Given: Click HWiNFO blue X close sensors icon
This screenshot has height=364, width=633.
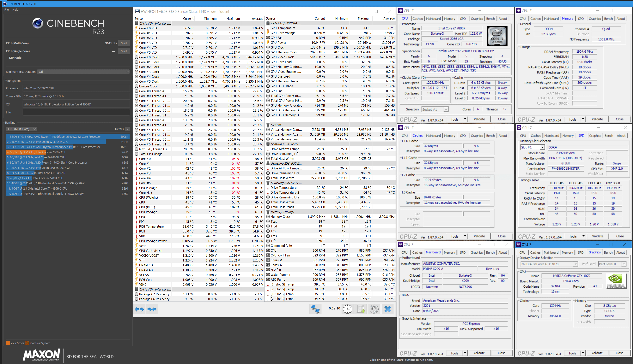Looking at the screenshot, I should tap(387, 309).
